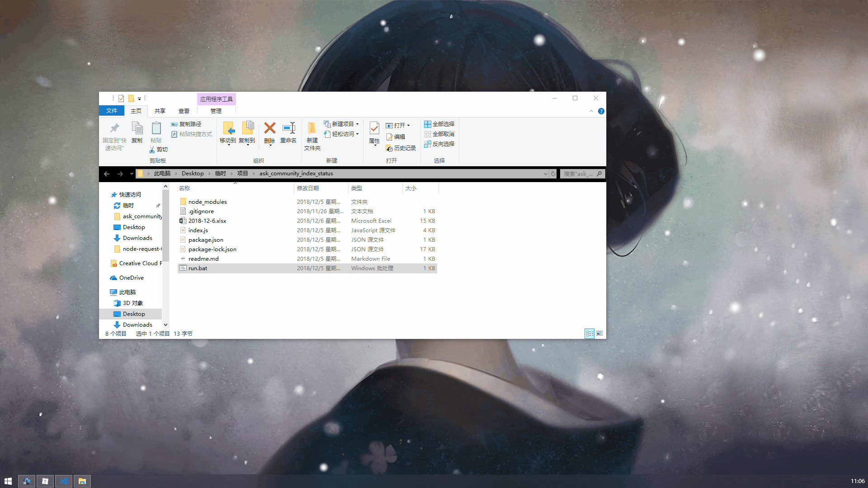
Task: Open Visual Studio Code from taskbar
Action: click(x=64, y=481)
